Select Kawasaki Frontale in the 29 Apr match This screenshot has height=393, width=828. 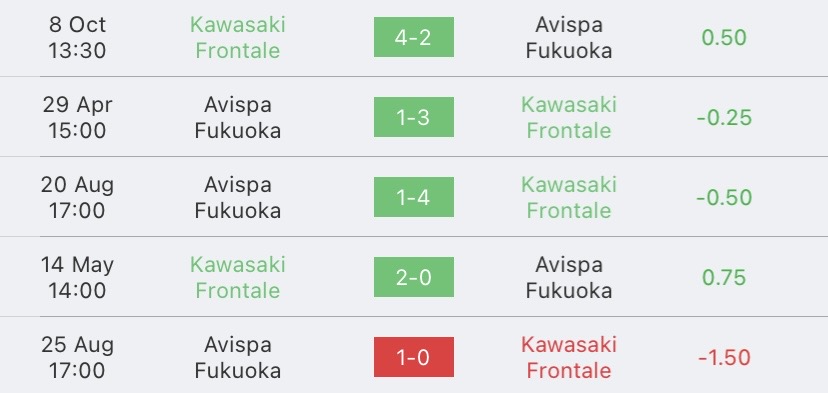[x=569, y=117]
